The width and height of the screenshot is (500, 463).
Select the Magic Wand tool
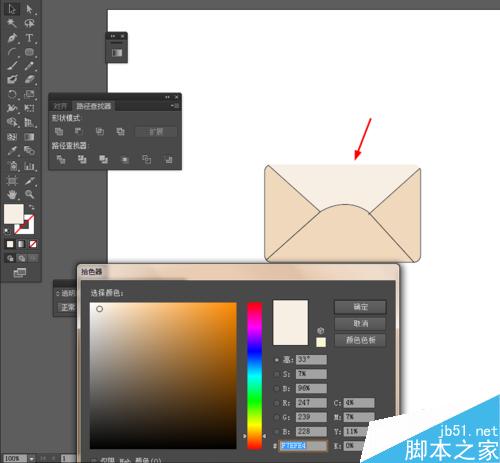(x=12, y=23)
